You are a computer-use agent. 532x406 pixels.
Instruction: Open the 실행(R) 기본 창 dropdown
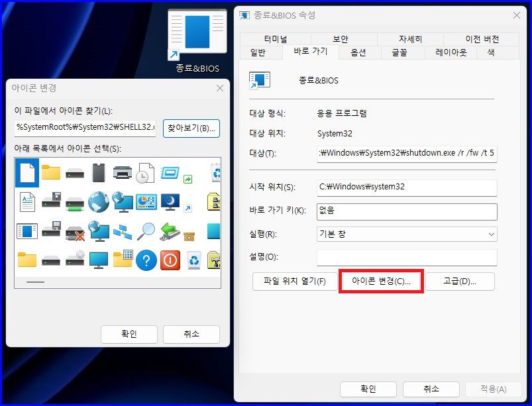click(x=407, y=234)
